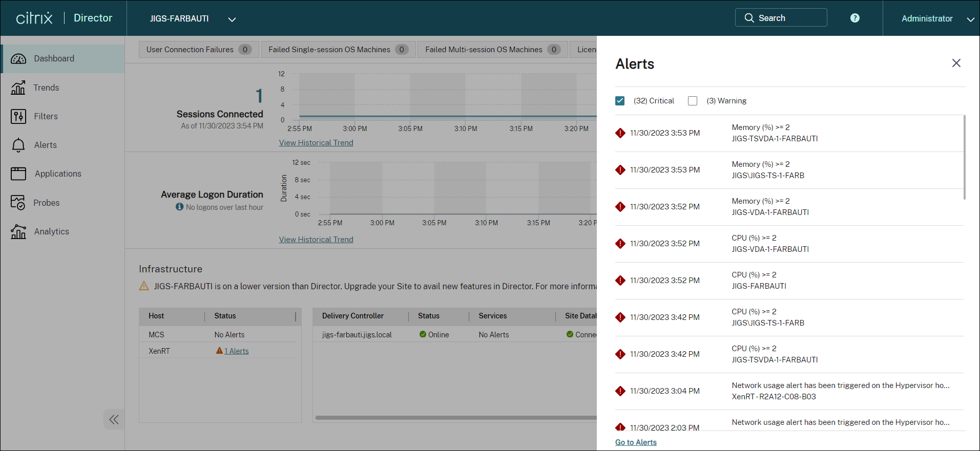Click the Filters sliders icon

(18, 117)
